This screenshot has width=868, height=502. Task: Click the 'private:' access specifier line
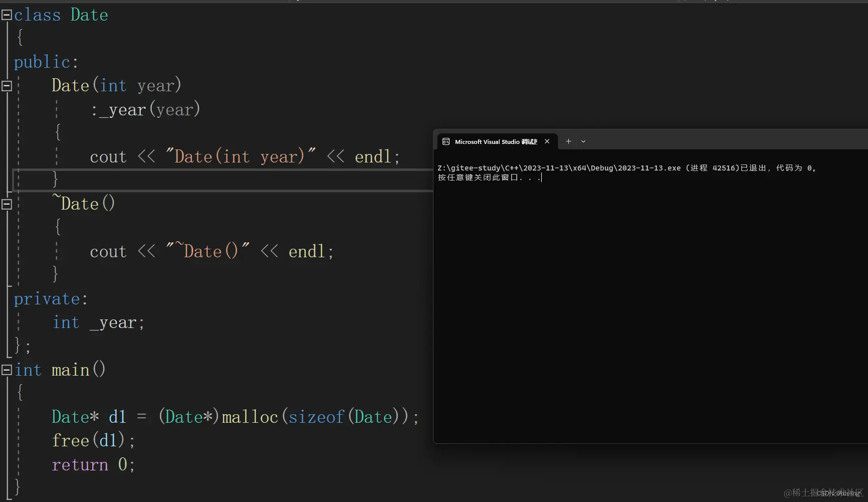51,299
